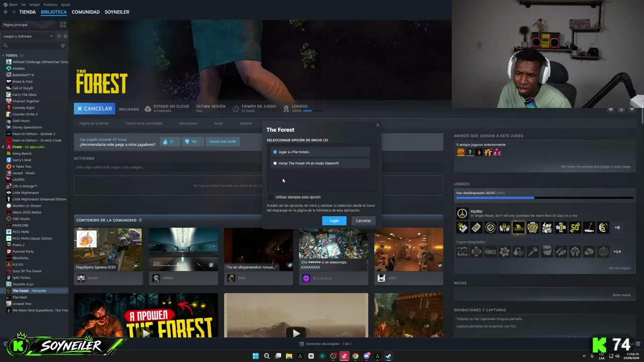Click Jugar in the launch dialog

334,221
